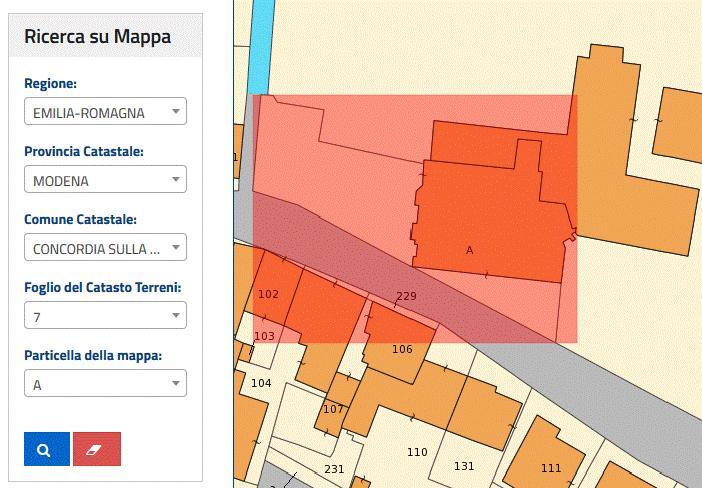
Task: Click the red eraser clear button
Action: pyautogui.click(x=97, y=449)
